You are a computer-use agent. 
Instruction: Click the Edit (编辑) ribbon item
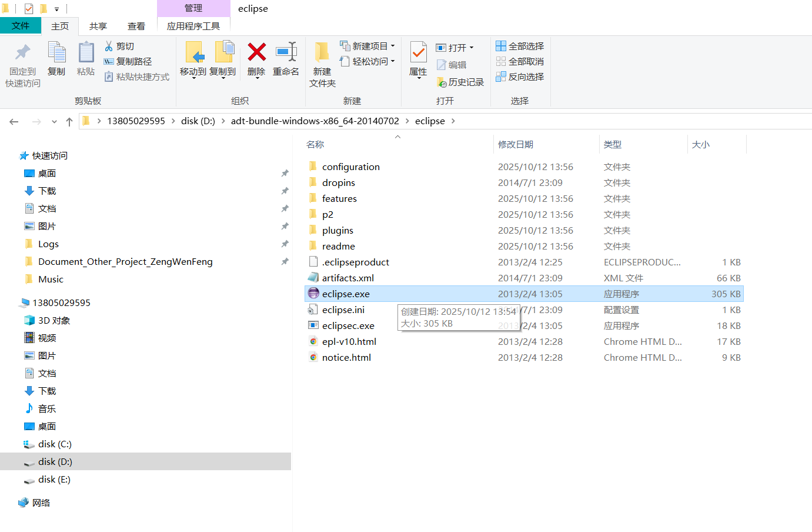point(452,65)
